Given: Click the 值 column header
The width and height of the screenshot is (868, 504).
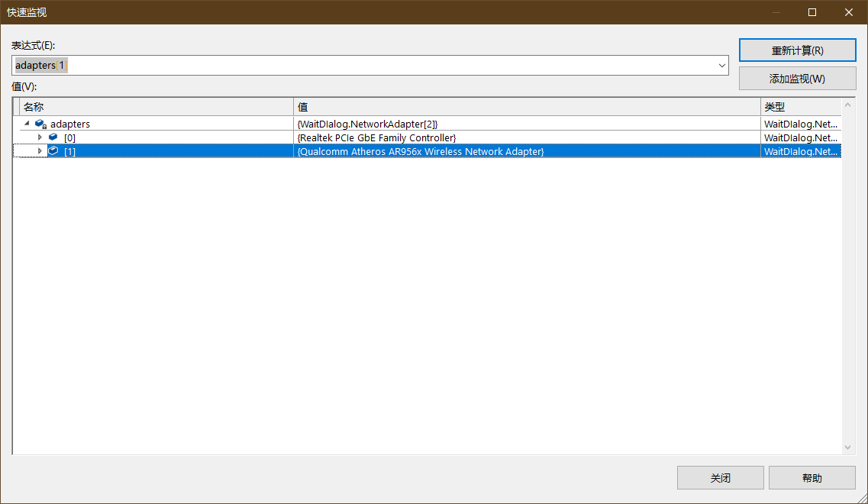Looking at the screenshot, I should 527,107.
